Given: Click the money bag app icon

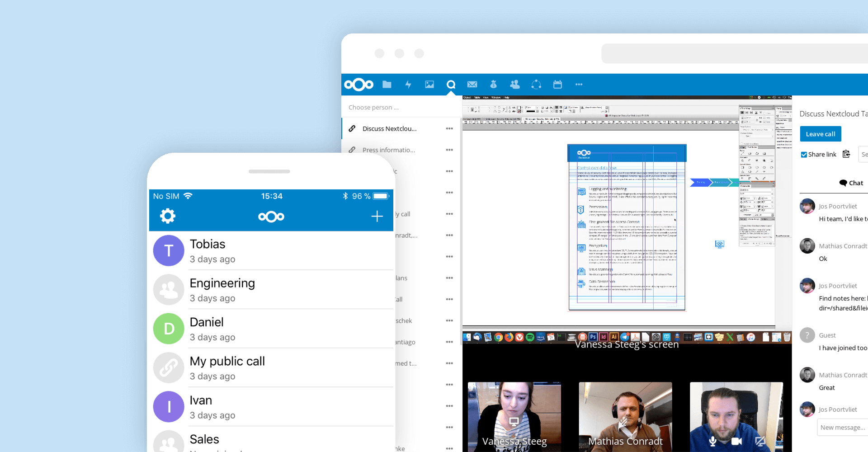Looking at the screenshot, I should [x=494, y=85].
